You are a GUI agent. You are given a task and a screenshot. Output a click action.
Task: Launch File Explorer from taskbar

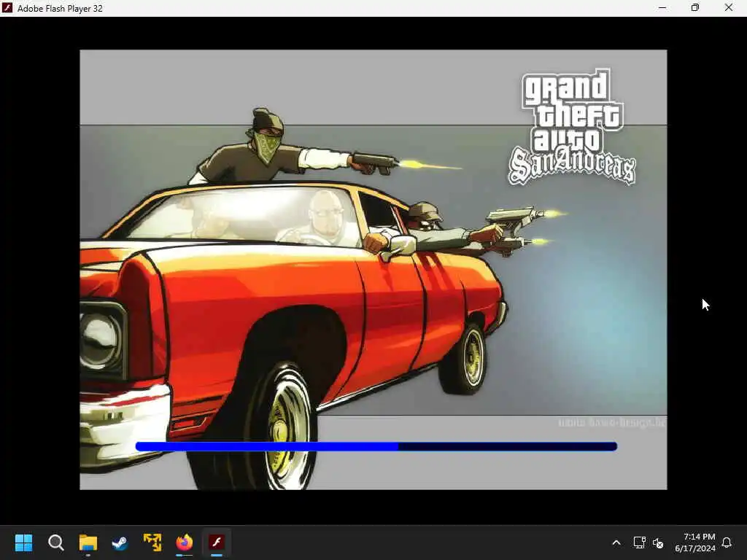88,542
